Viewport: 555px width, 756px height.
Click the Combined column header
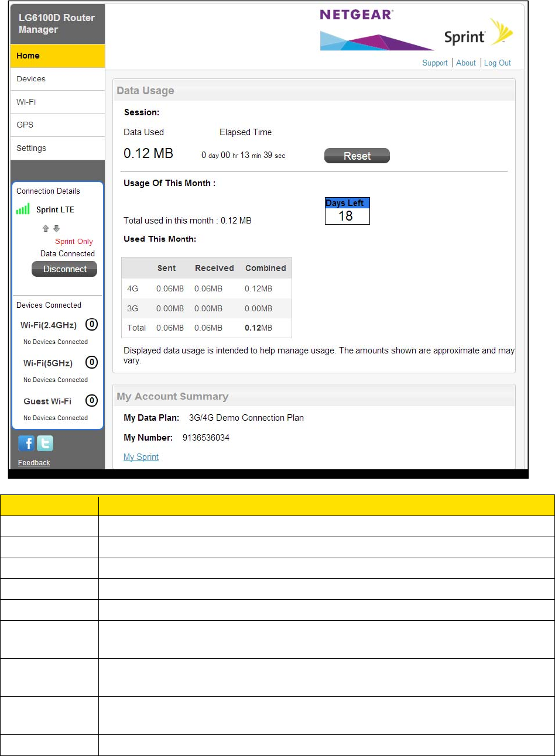pyautogui.click(x=266, y=268)
